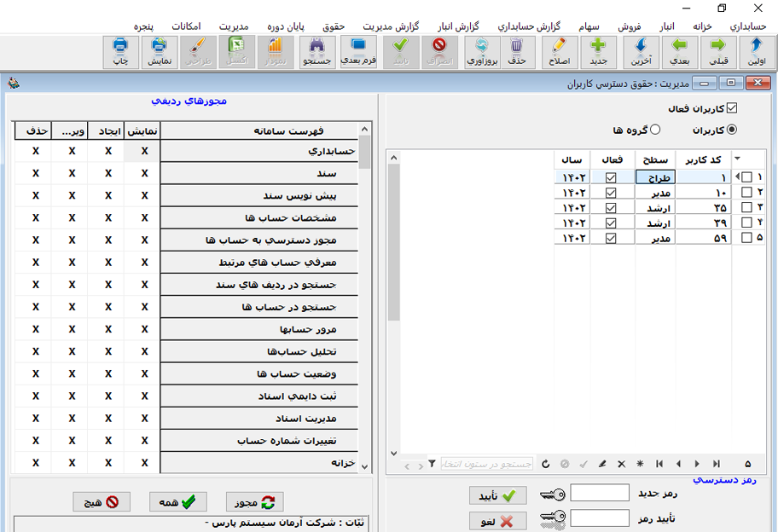
Task: Open the حسابداري menu
Action: click(748, 26)
